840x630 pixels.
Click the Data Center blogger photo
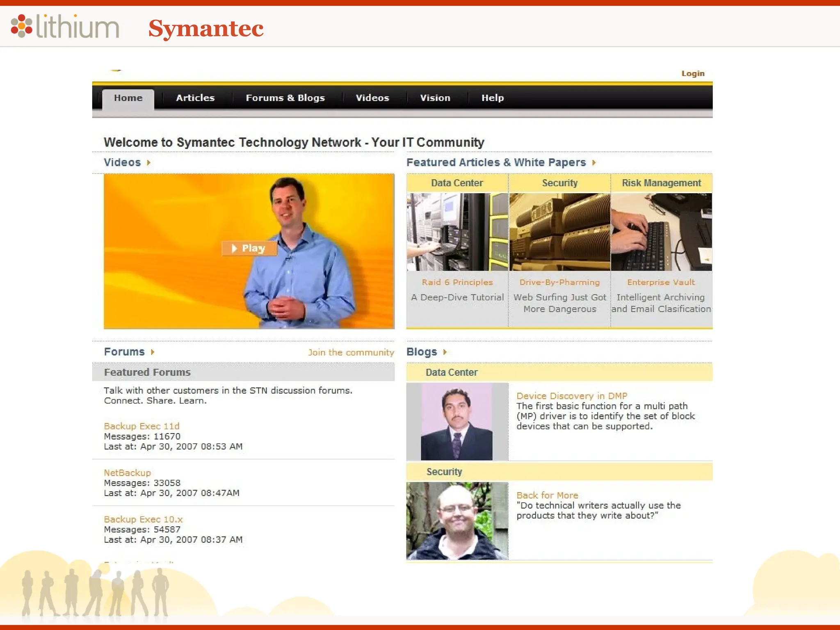point(457,422)
